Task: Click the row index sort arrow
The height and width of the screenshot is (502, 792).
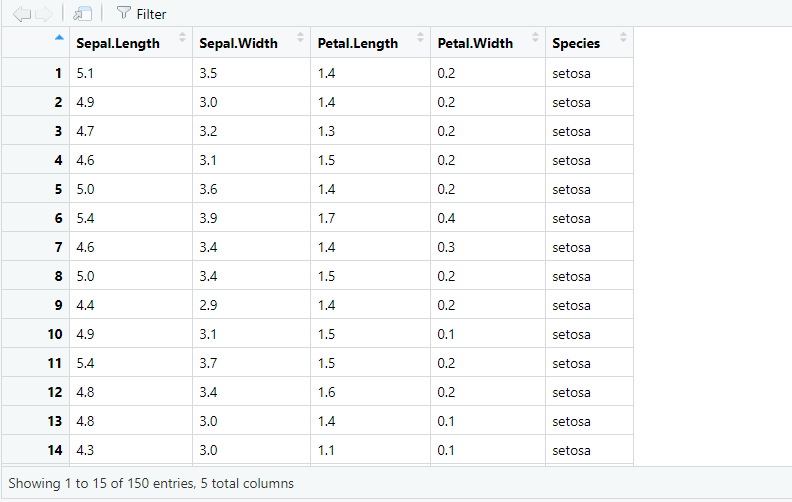Action: (x=58, y=38)
